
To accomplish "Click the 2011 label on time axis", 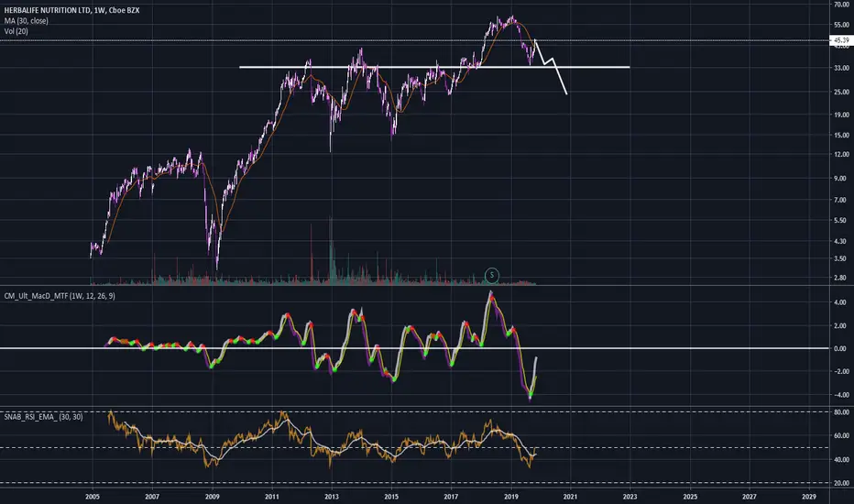I will [x=272, y=497].
